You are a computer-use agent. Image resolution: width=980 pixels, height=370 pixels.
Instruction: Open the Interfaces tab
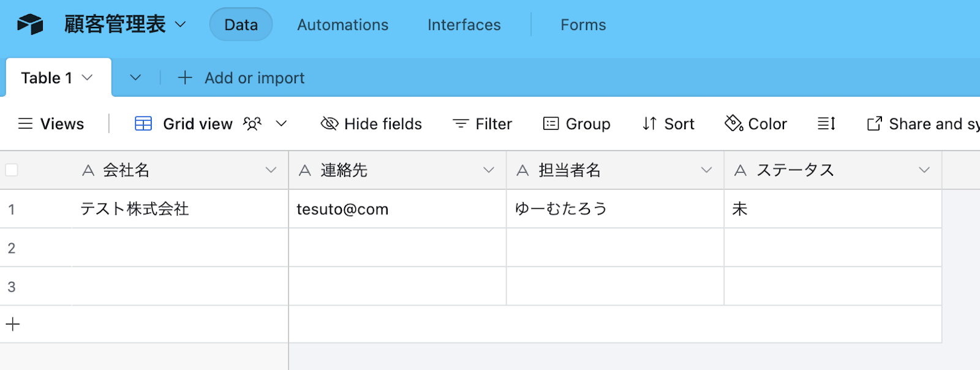pyautogui.click(x=464, y=25)
